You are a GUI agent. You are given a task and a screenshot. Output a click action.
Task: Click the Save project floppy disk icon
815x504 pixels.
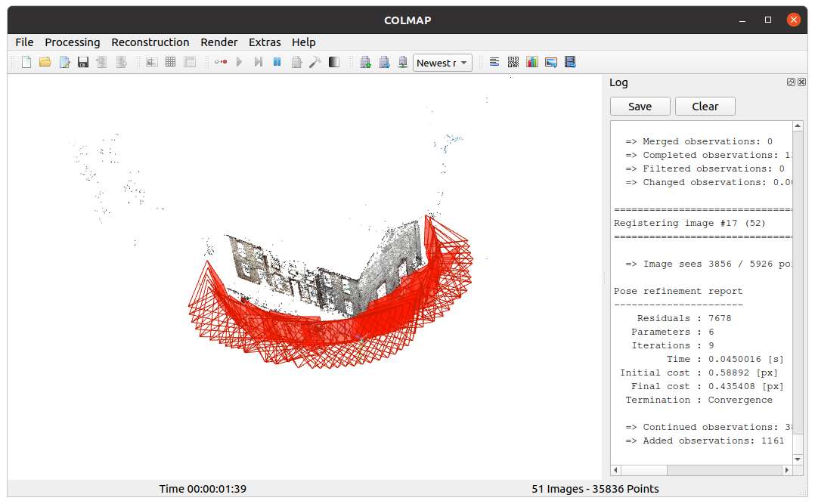[x=83, y=63]
